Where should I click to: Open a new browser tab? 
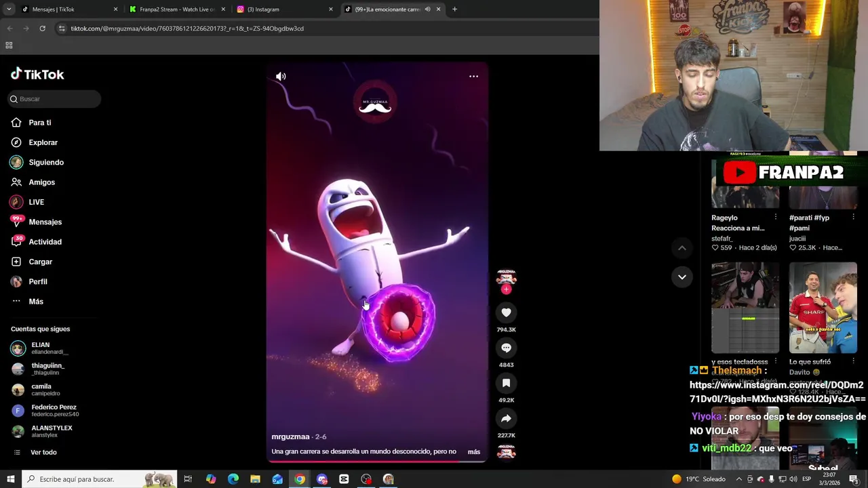coord(454,9)
